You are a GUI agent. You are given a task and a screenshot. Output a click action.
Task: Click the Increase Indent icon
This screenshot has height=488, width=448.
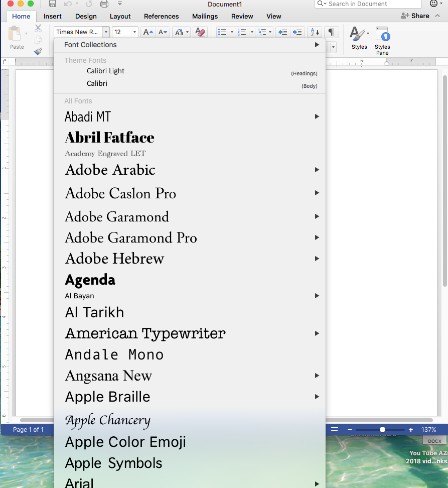pos(297,32)
